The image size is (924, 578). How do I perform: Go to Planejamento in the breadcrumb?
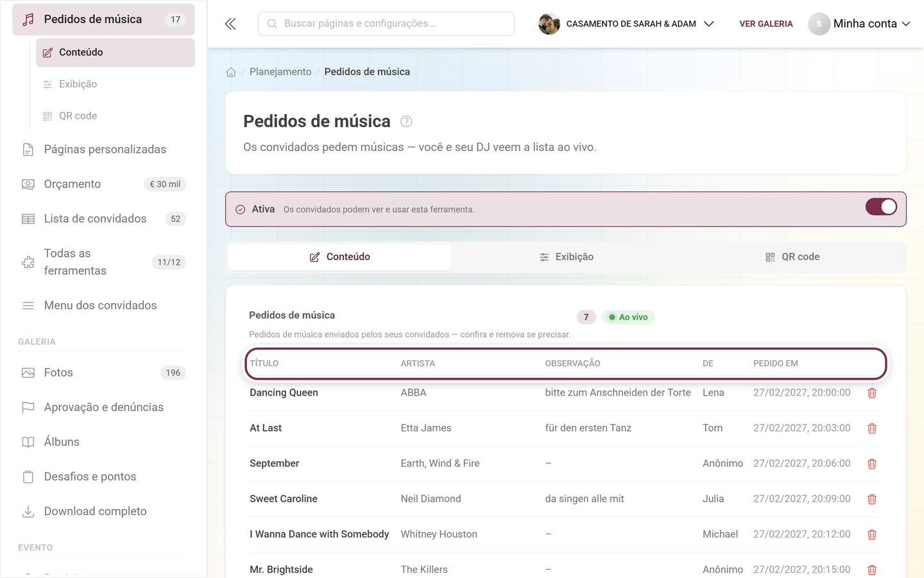point(280,72)
